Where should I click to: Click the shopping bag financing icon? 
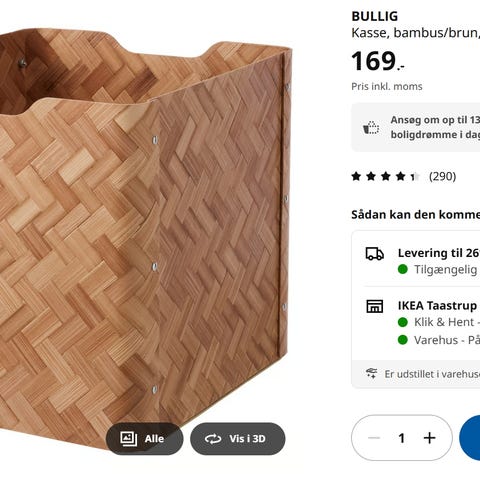[371, 128]
